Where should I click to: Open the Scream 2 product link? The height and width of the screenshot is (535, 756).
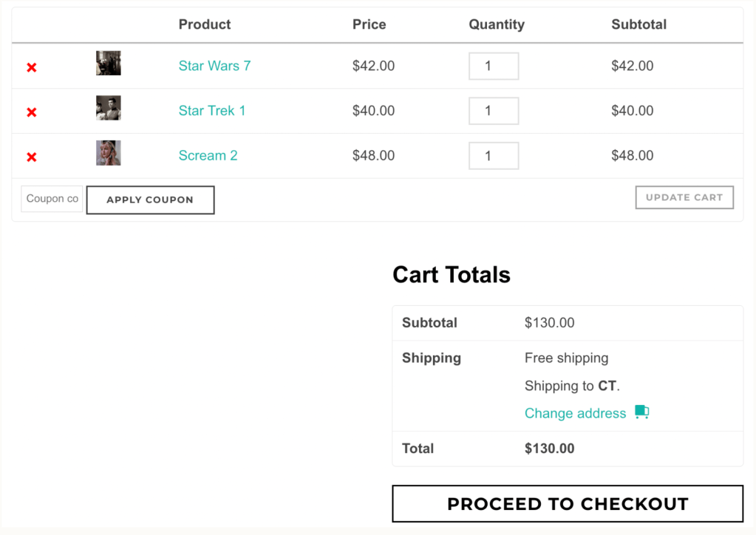click(208, 155)
